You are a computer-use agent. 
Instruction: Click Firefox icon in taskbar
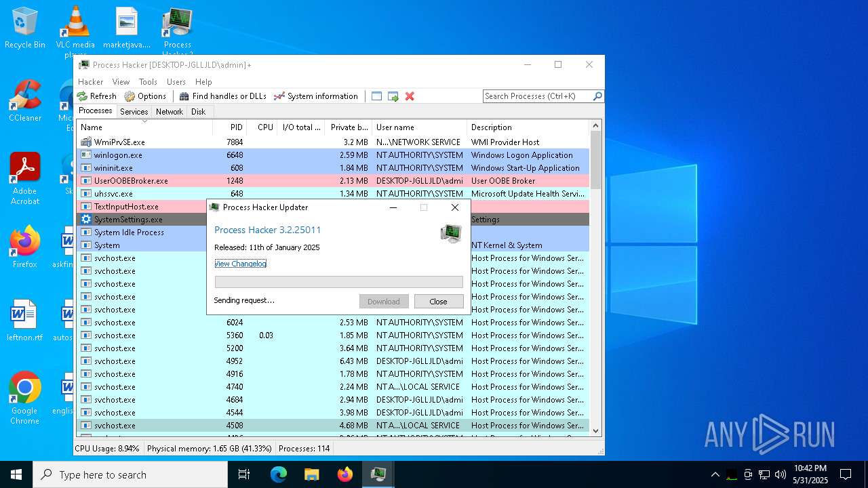(x=345, y=474)
